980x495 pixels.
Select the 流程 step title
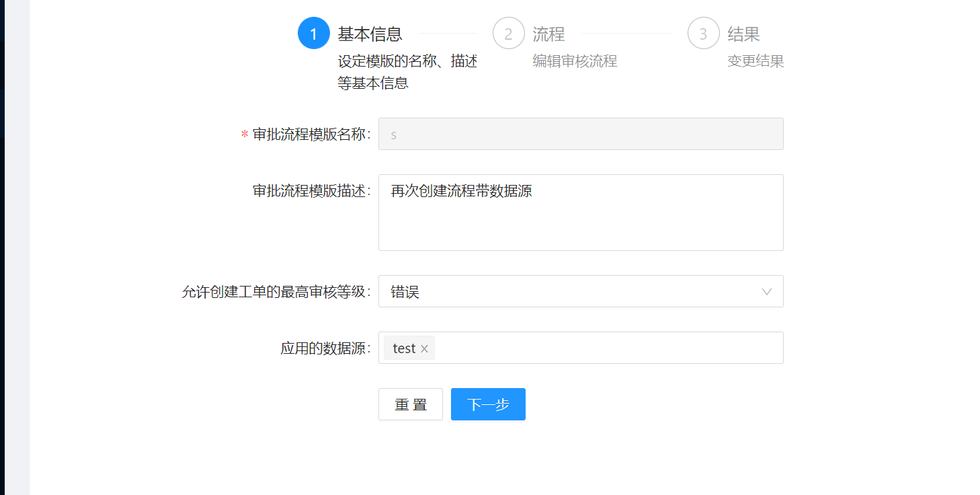(548, 34)
